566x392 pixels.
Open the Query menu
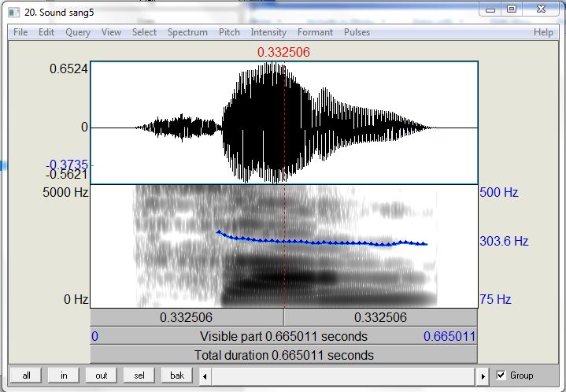[x=78, y=32]
